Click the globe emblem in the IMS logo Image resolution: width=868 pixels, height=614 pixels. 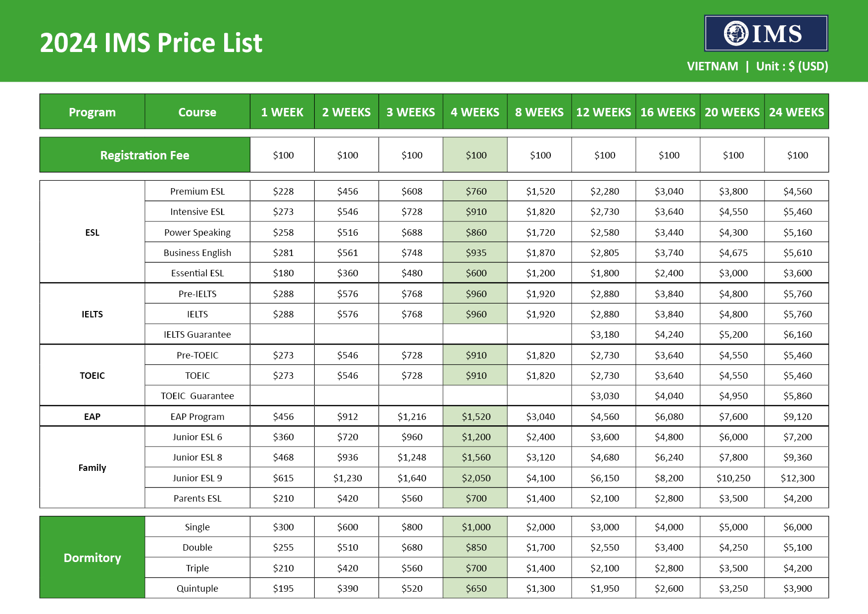click(736, 34)
